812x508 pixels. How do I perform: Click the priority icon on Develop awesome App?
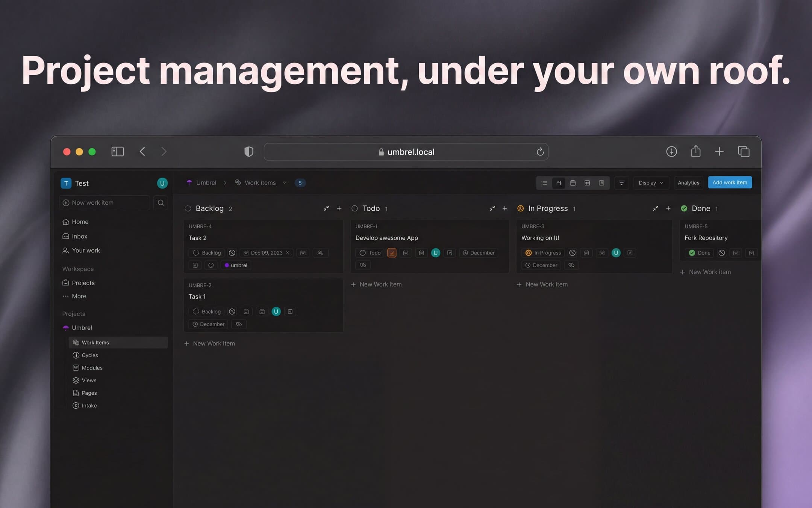coord(392,253)
